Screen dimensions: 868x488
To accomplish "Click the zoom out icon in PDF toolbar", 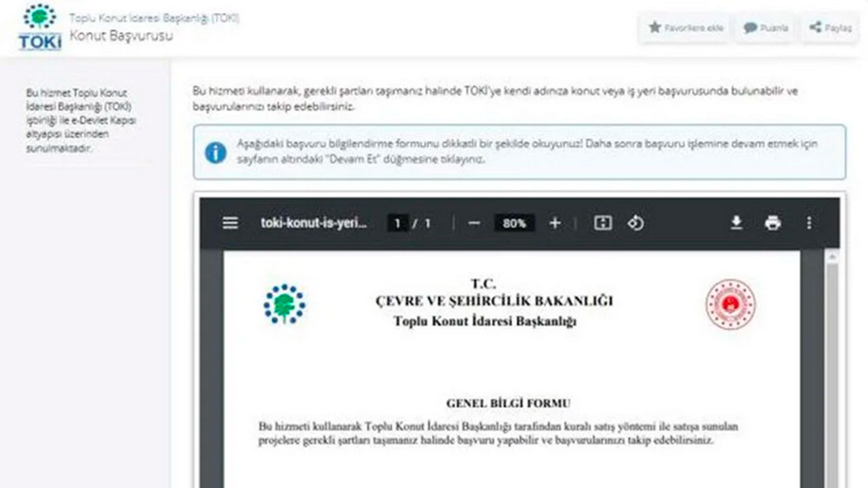I will click(x=473, y=222).
